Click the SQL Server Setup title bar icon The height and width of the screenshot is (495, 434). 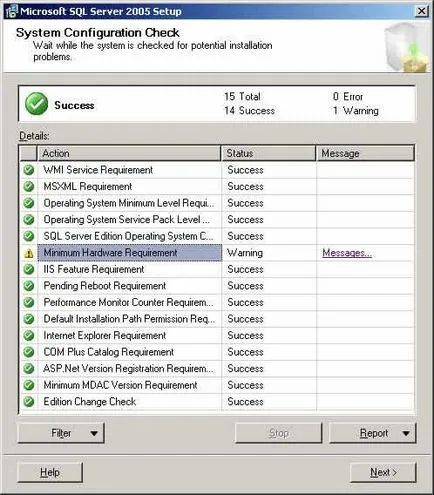(11, 11)
